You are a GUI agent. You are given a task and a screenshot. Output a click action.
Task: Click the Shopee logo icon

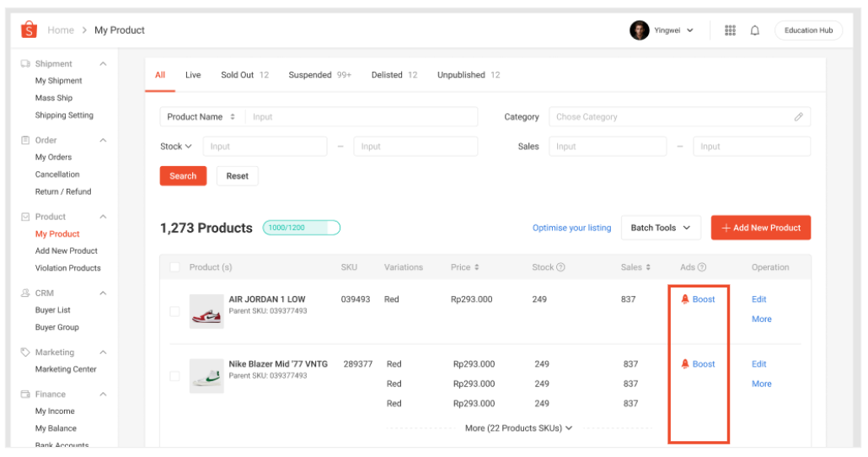29,30
